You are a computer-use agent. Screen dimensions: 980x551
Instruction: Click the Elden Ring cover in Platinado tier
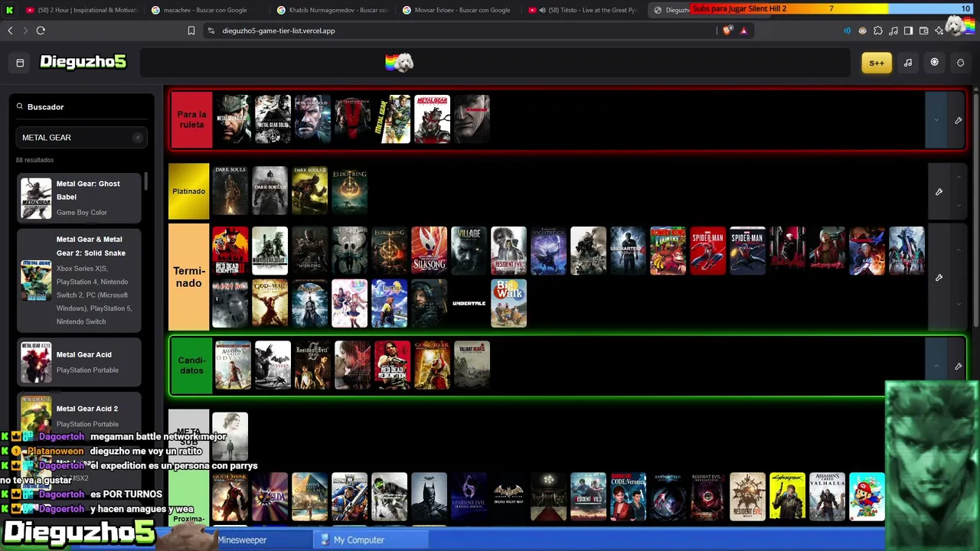(350, 191)
